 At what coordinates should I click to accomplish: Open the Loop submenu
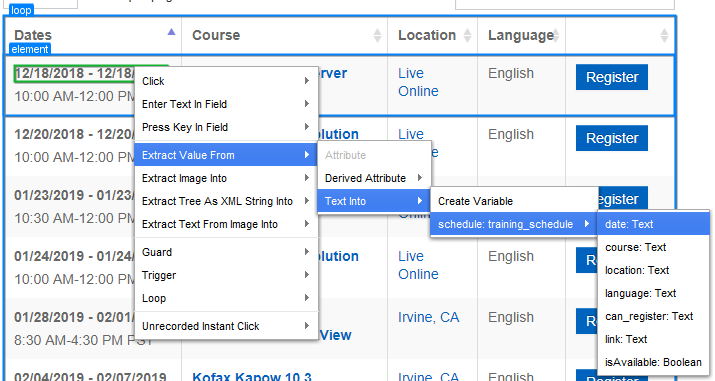click(x=226, y=298)
